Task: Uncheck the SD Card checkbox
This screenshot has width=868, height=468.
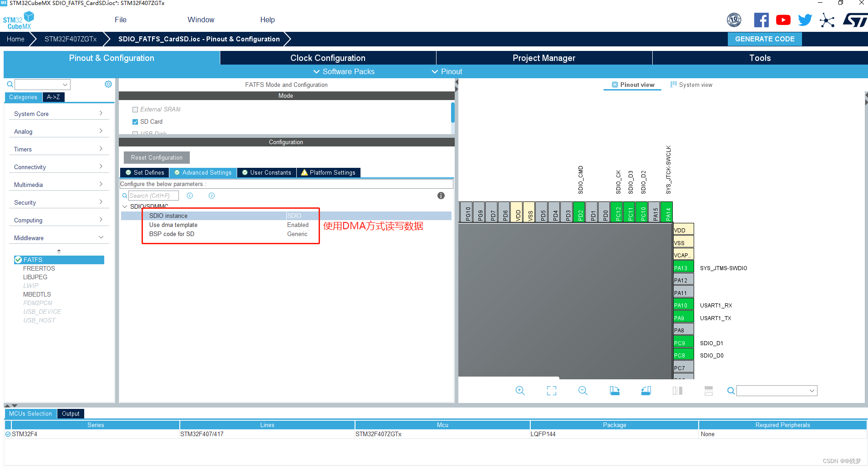Action: coord(135,122)
